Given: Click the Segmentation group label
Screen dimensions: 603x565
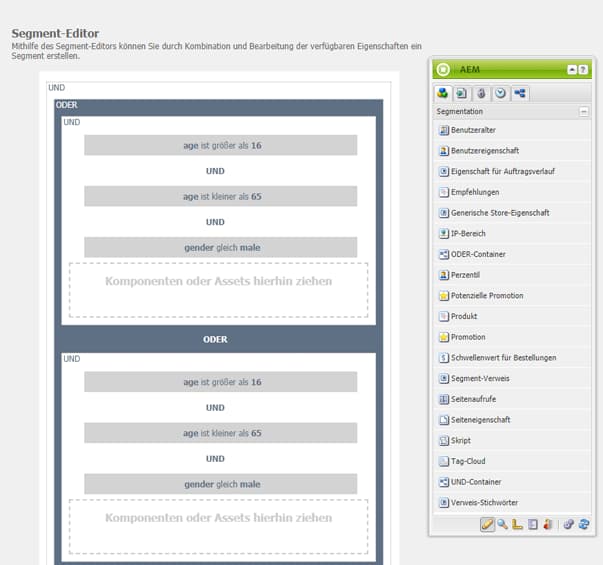Looking at the screenshot, I should 460,112.
